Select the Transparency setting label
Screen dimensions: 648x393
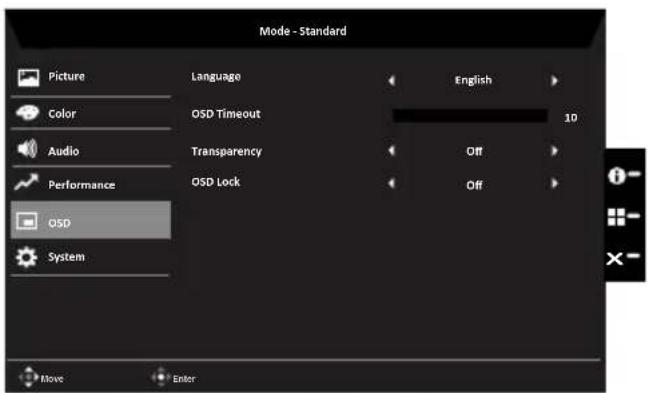226,152
